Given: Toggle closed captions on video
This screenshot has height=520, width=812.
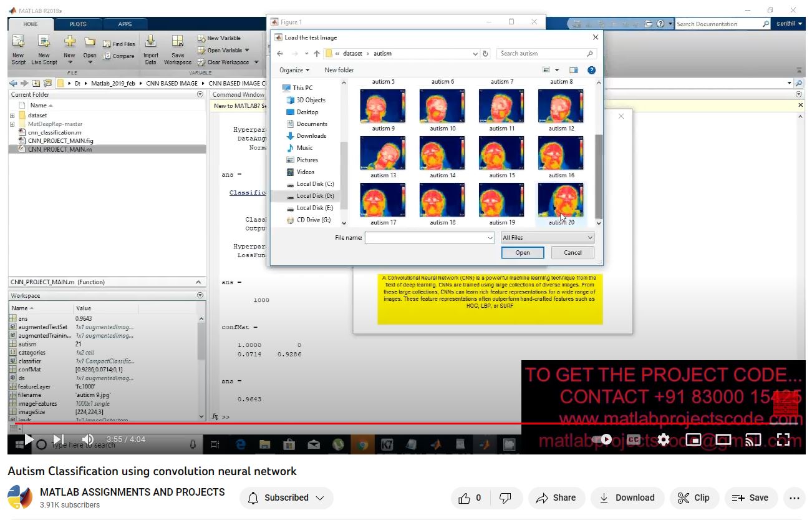Looking at the screenshot, I should [x=634, y=439].
